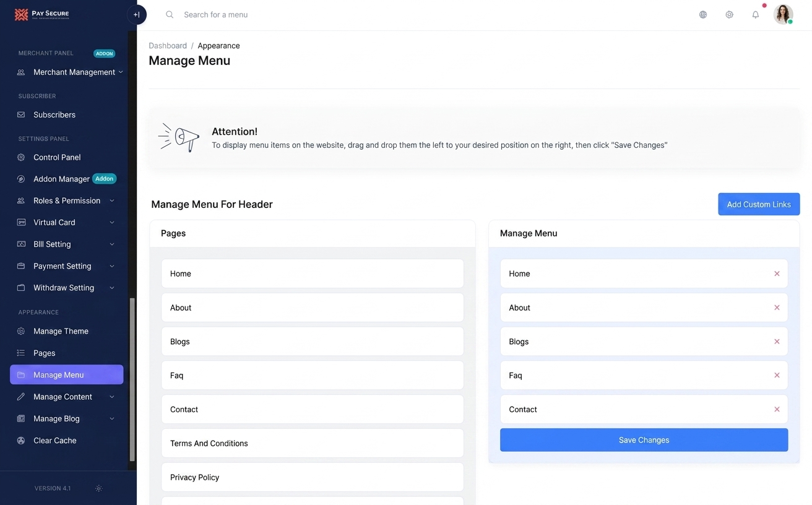Open the language globe icon
812x505 pixels.
pos(703,15)
